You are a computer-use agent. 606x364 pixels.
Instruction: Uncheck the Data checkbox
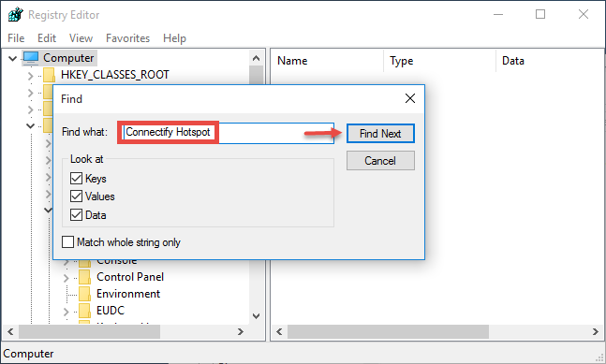pos(76,214)
